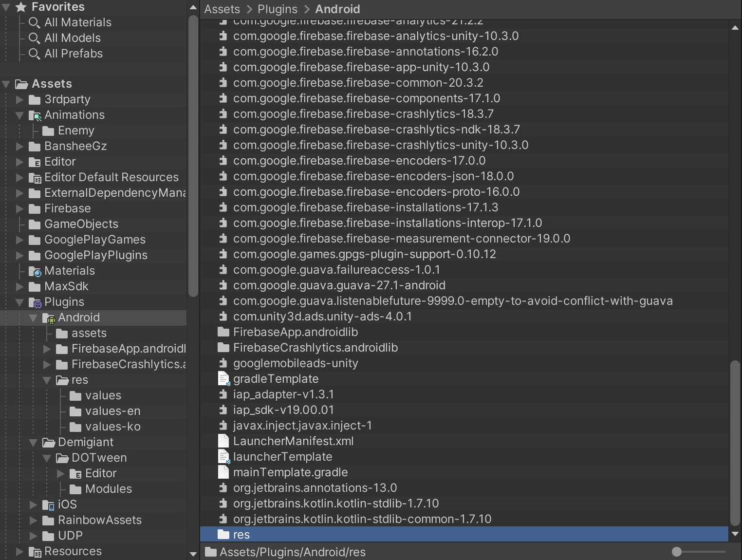Image resolution: width=742 pixels, height=560 pixels.
Task: Collapse the Android folder in tree
Action: [33, 318]
